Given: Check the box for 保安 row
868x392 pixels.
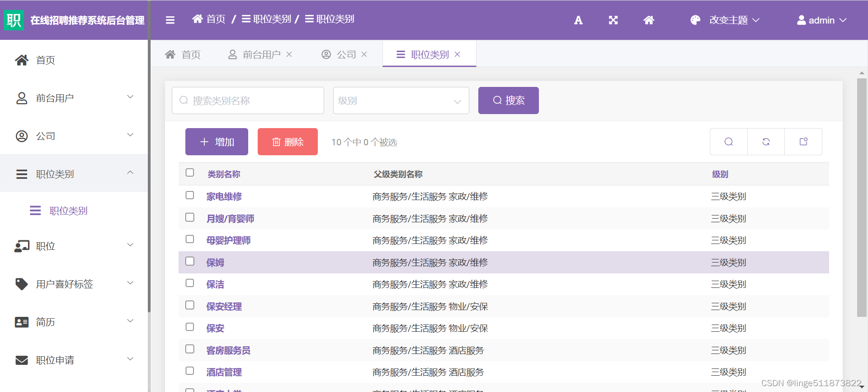Looking at the screenshot, I should 190,327.
